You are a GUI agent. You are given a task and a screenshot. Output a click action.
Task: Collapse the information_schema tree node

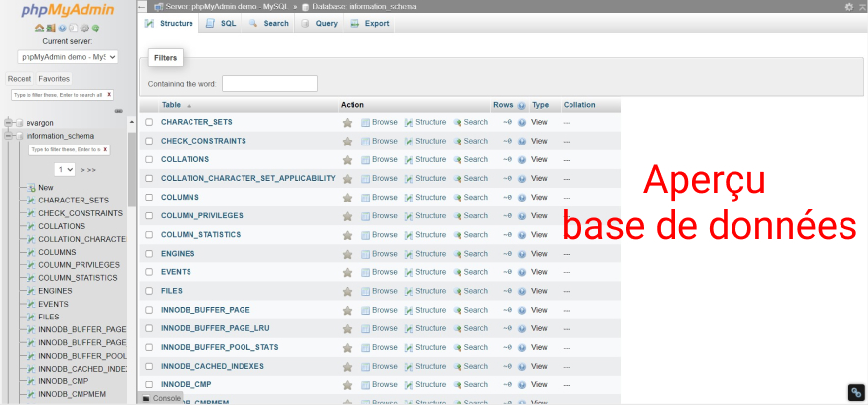(x=8, y=136)
